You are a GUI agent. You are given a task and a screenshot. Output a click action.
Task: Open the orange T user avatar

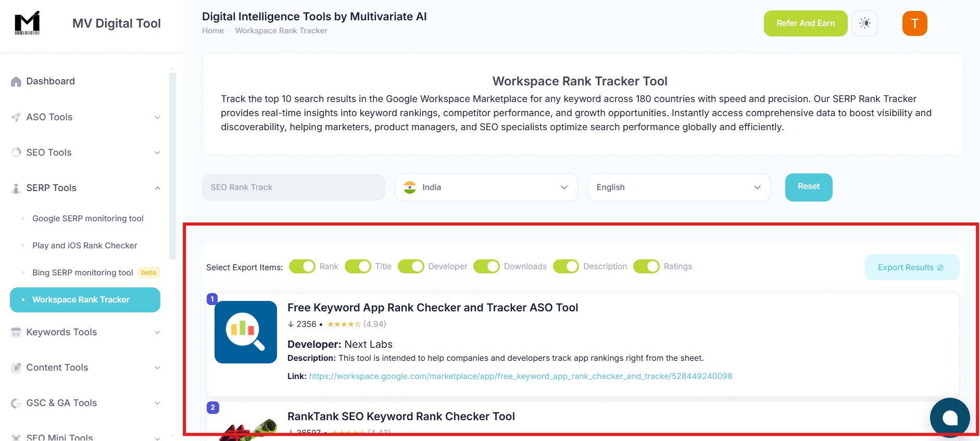(915, 23)
